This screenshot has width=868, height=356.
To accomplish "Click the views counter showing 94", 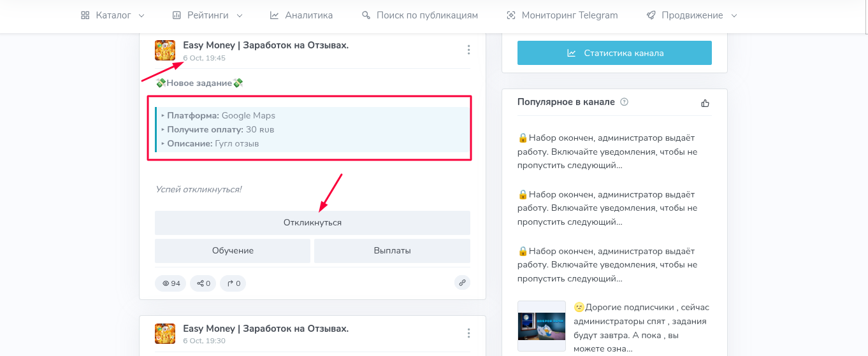I will pos(171,283).
